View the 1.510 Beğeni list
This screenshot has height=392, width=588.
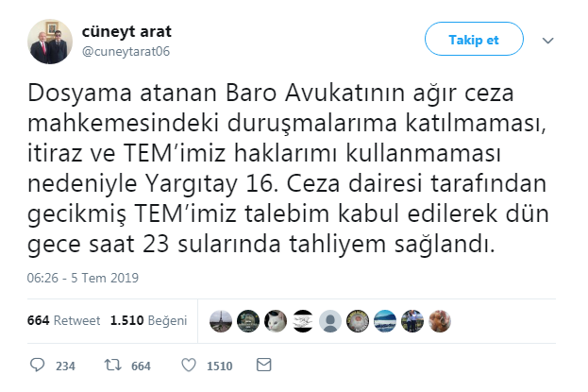[x=148, y=320]
